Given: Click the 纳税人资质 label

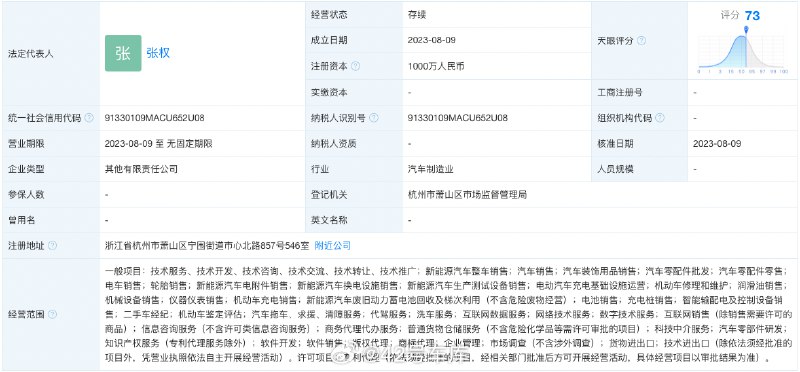Looking at the screenshot, I should pyautogui.click(x=334, y=144).
